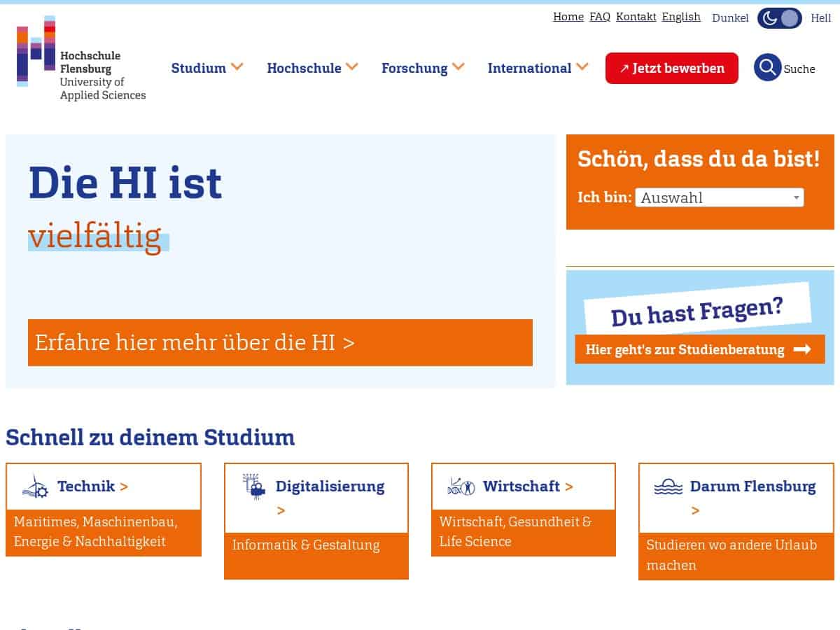Toggle the dark/light mode switch
The width and height of the screenshot is (840, 630).
(x=780, y=18)
